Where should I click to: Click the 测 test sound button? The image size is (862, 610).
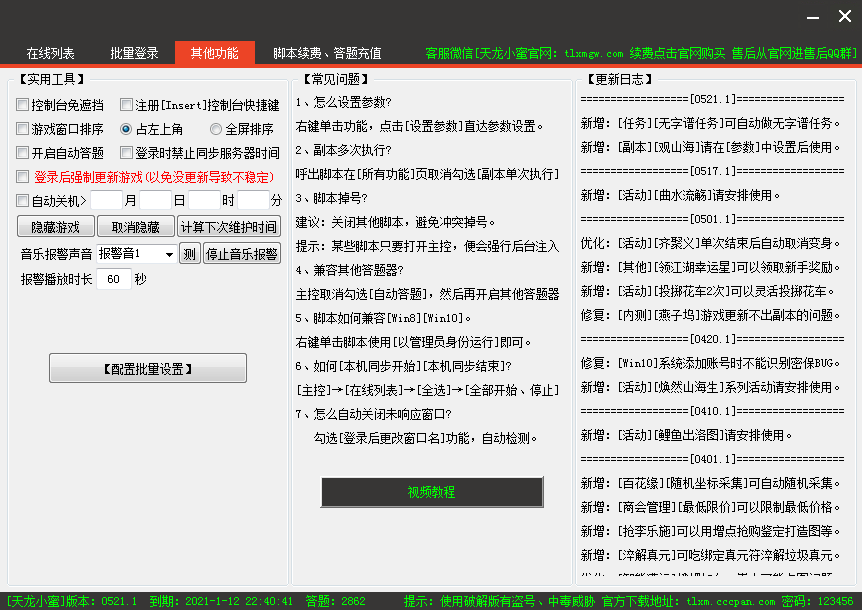click(x=190, y=254)
